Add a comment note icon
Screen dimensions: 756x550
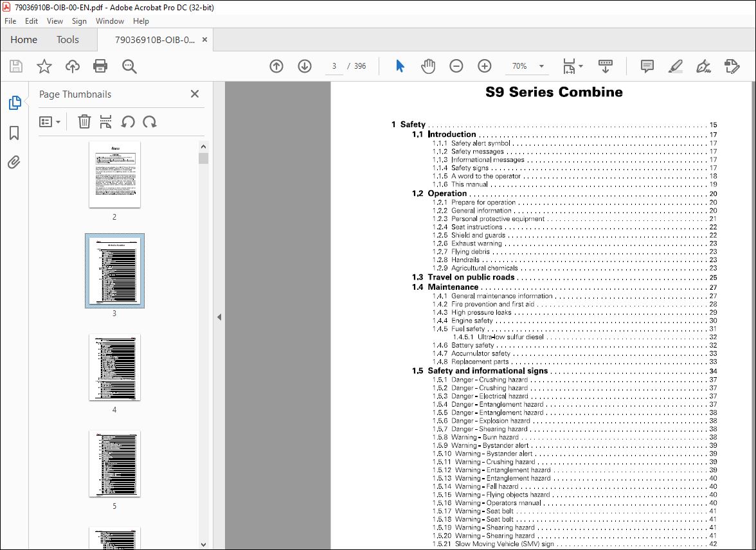click(x=647, y=66)
